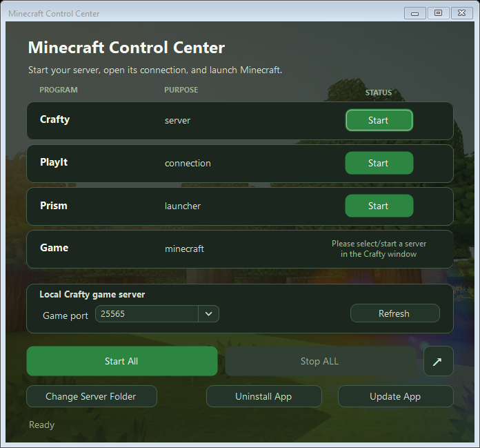Start the PlayIt connection
The image size is (480, 448).
coord(379,163)
